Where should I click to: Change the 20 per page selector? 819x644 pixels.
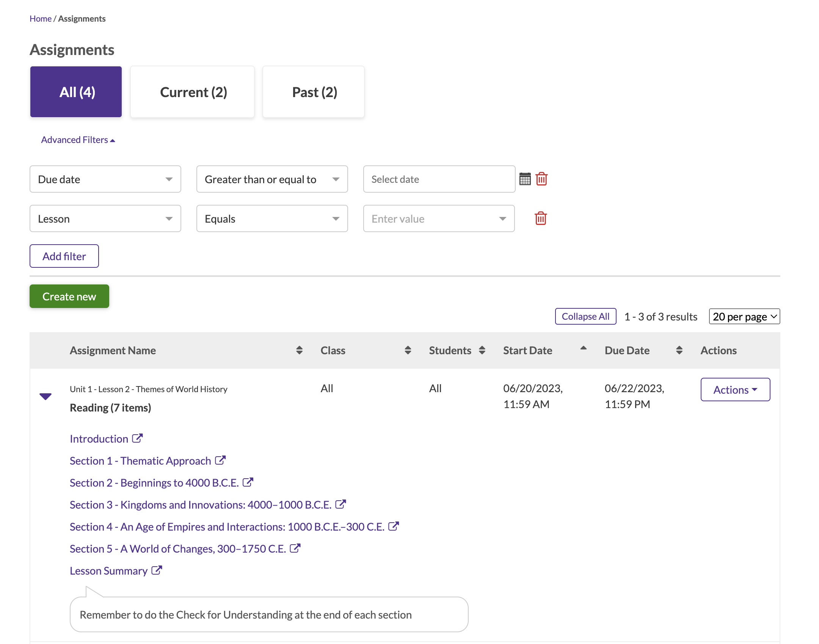[744, 317]
